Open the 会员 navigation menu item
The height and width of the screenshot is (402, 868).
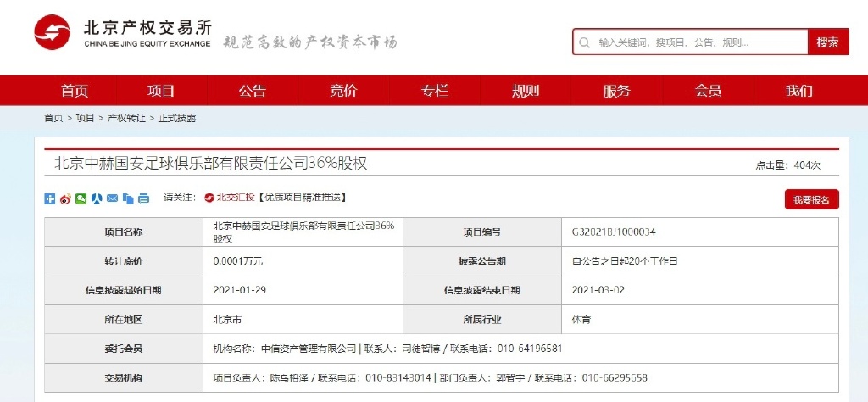[x=708, y=91]
